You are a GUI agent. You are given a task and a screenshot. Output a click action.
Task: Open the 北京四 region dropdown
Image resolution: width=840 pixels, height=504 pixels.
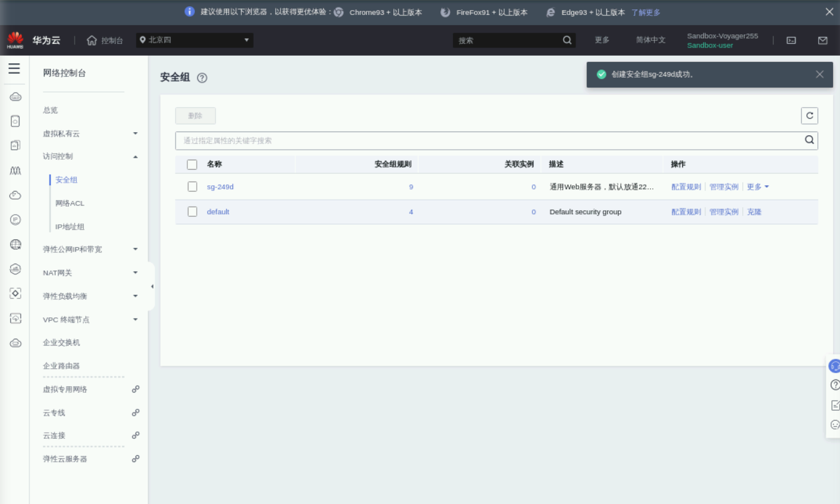[x=195, y=40]
